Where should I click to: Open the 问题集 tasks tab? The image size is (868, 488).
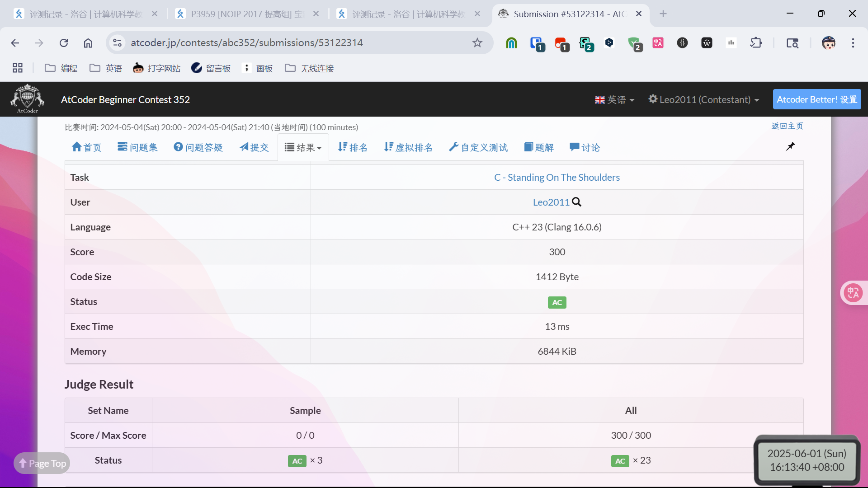click(137, 147)
